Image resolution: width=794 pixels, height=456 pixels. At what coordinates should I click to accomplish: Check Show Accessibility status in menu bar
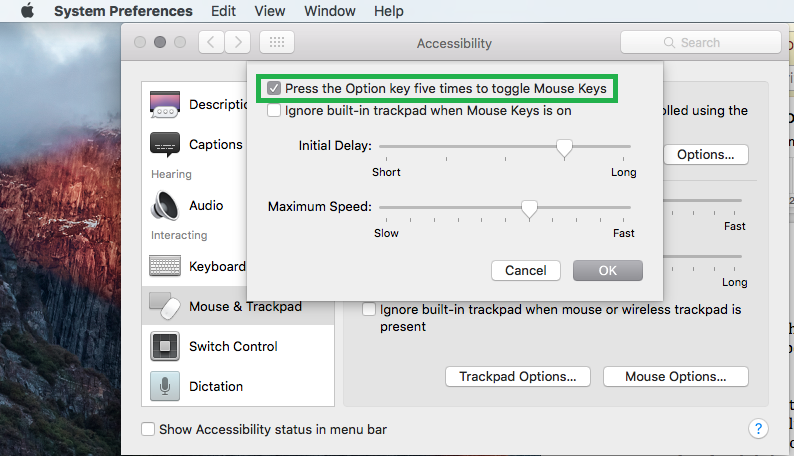pyautogui.click(x=148, y=429)
